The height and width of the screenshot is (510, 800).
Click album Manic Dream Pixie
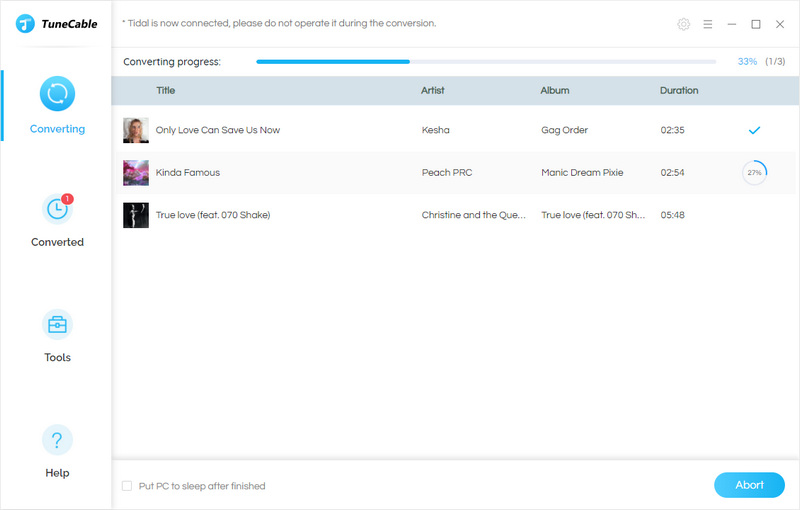582,172
